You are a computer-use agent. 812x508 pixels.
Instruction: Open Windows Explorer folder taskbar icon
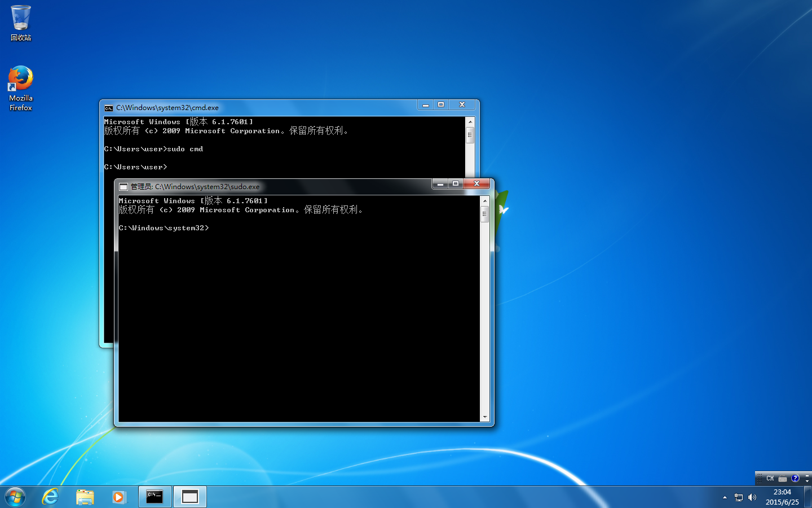pyautogui.click(x=85, y=497)
